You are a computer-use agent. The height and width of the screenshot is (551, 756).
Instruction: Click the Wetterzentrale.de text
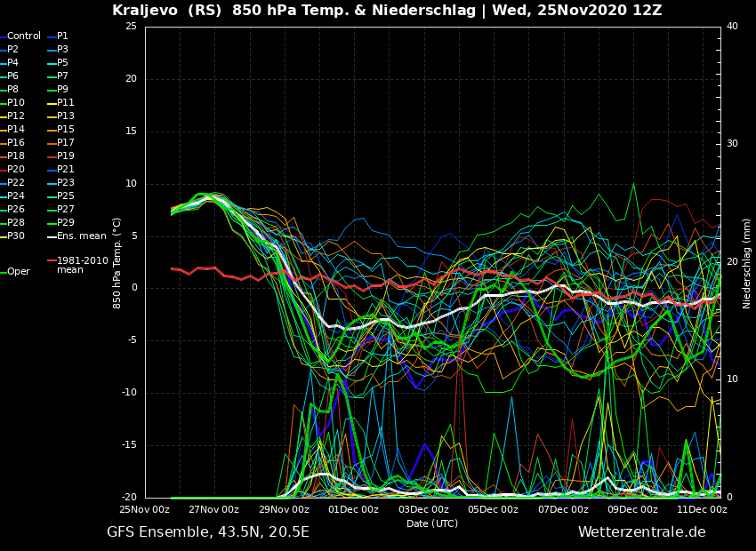point(641,532)
